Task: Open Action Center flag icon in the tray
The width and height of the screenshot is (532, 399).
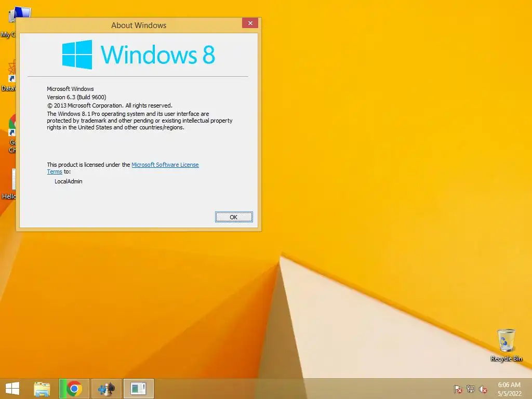Action: 458,389
